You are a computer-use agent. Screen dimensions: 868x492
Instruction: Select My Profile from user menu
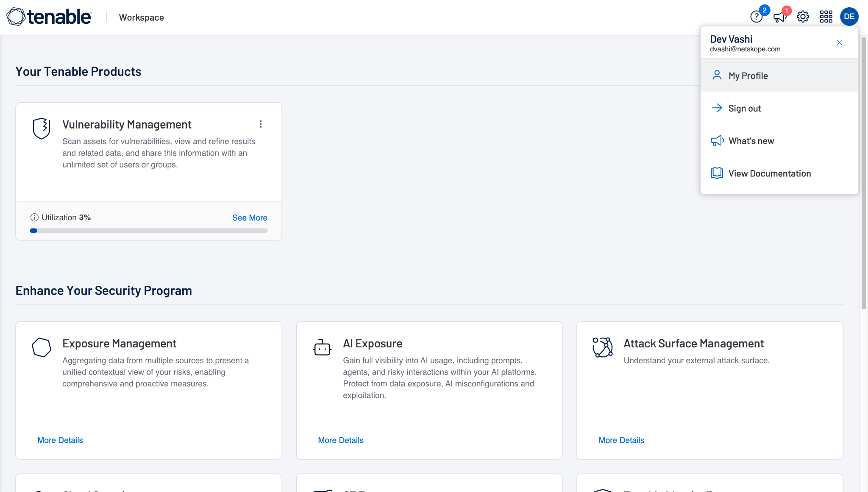click(779, 75)
